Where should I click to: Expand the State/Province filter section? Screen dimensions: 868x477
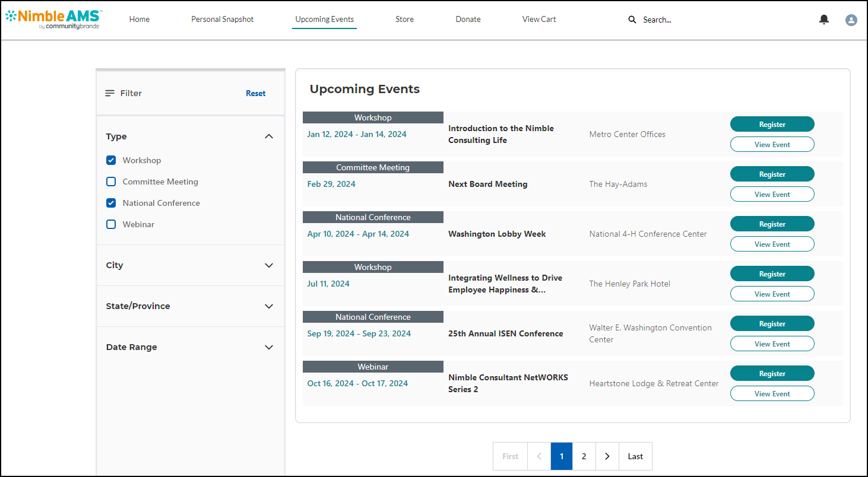pyautogui.click(x=268, y=306)
